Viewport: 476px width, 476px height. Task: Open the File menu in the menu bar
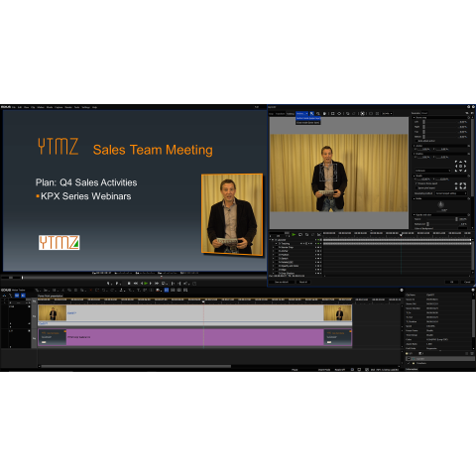coord(14,107)
